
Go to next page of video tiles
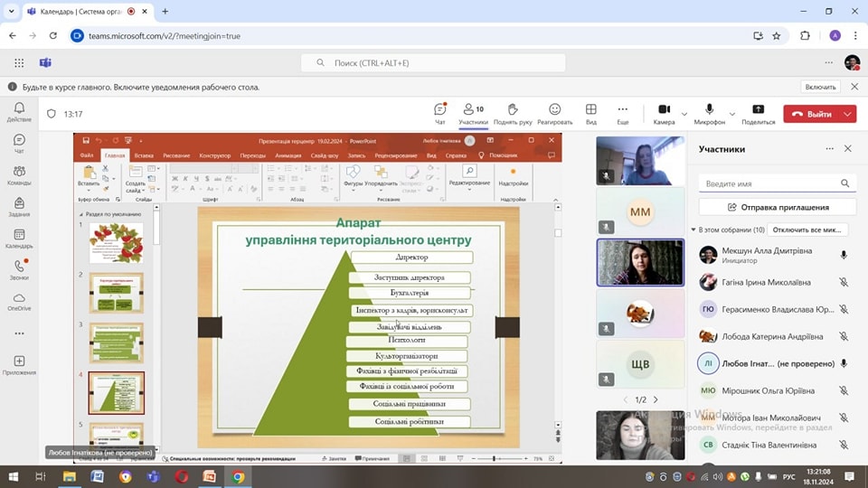[x=656, y=399]
